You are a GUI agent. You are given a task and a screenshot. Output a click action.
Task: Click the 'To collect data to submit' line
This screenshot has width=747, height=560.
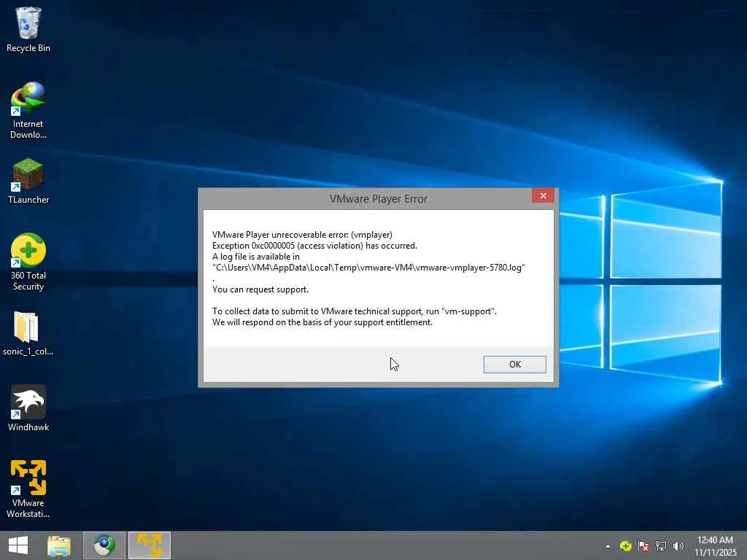coord(355,311)
